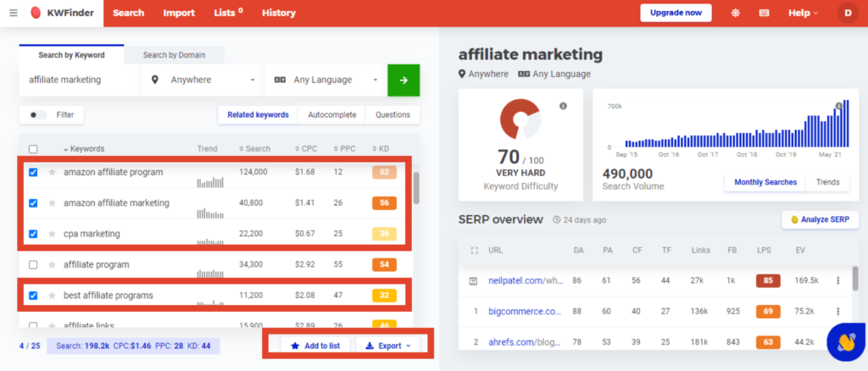Check the select-all keywords checkbox
The image size is (868, 371).
coord(33,149)
